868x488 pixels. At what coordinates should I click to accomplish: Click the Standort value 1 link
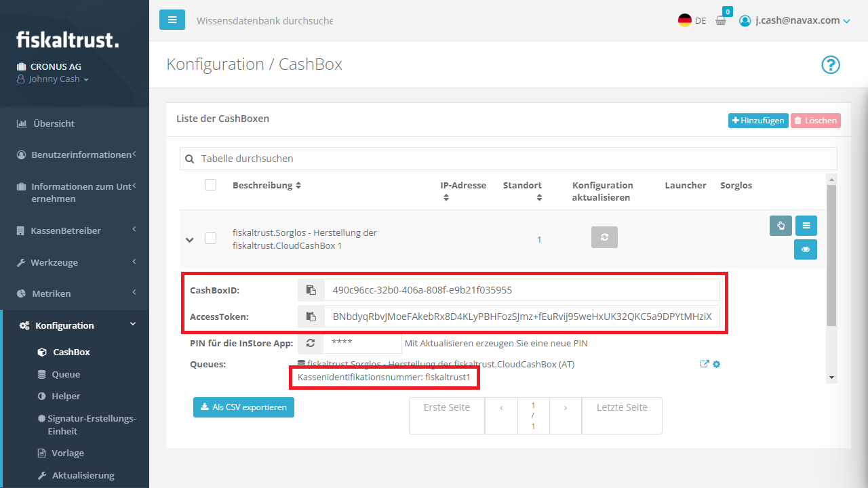pyautogui.click(x=539, y=239)
